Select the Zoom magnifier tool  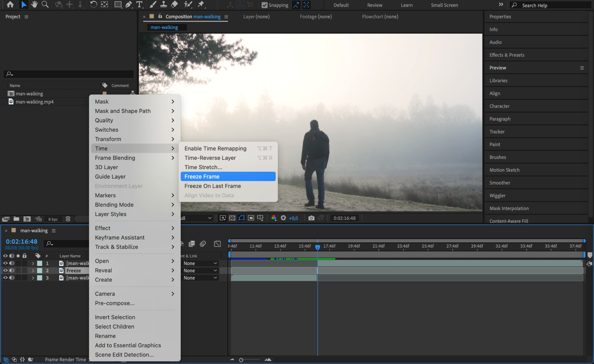tap(45, 4)
